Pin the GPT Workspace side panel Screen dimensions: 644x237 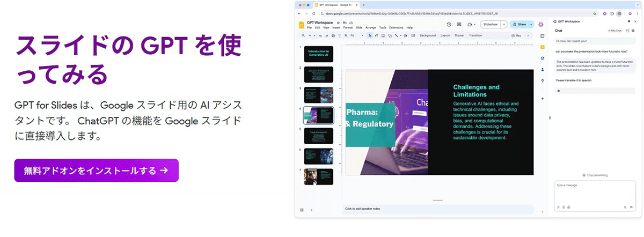(x=629, y=21)
